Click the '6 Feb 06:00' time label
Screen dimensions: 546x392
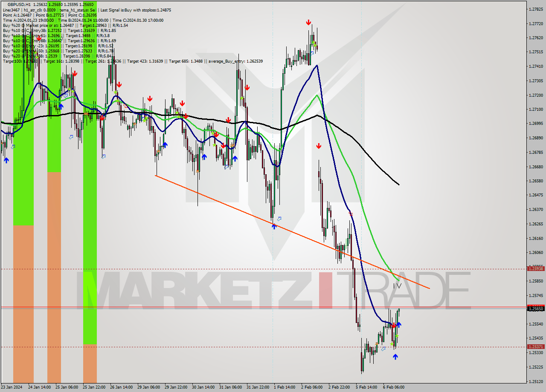point(394,387)
